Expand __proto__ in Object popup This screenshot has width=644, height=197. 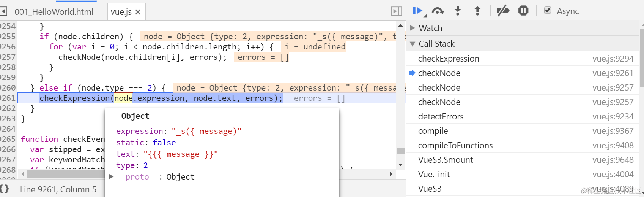pyautogui.click(x=111, y=176)
